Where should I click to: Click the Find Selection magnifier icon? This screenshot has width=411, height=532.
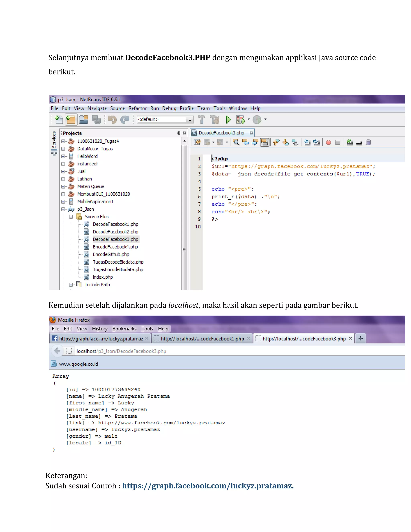click(x=236, y=143)
